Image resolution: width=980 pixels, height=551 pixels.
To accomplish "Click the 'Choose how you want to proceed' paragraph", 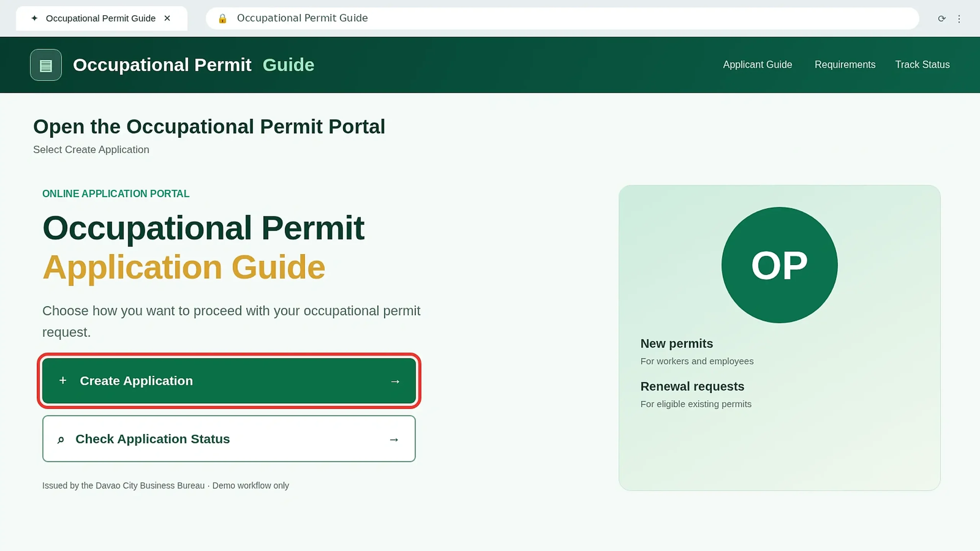I will click(231, 321).
